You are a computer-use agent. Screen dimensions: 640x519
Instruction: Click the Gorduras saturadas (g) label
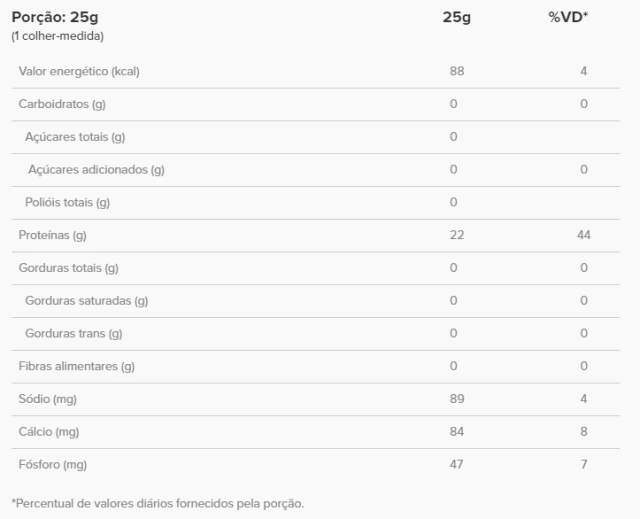click(86, 301)
